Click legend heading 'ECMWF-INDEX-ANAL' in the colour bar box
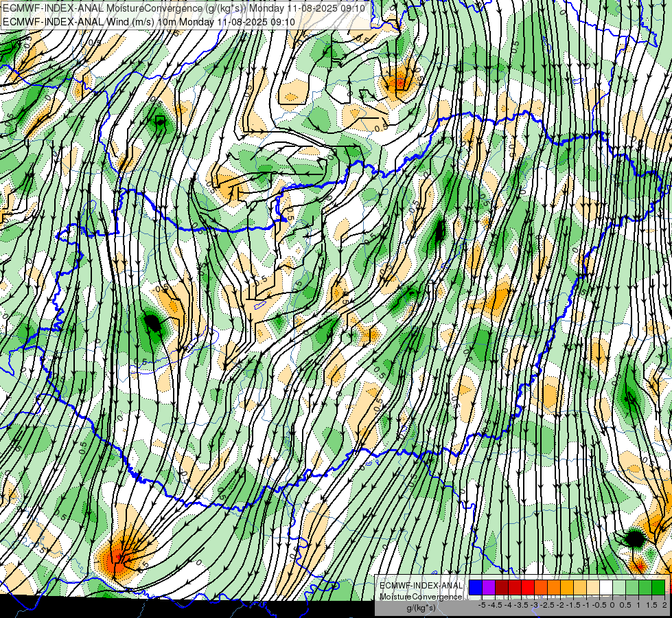 point(421,586)
